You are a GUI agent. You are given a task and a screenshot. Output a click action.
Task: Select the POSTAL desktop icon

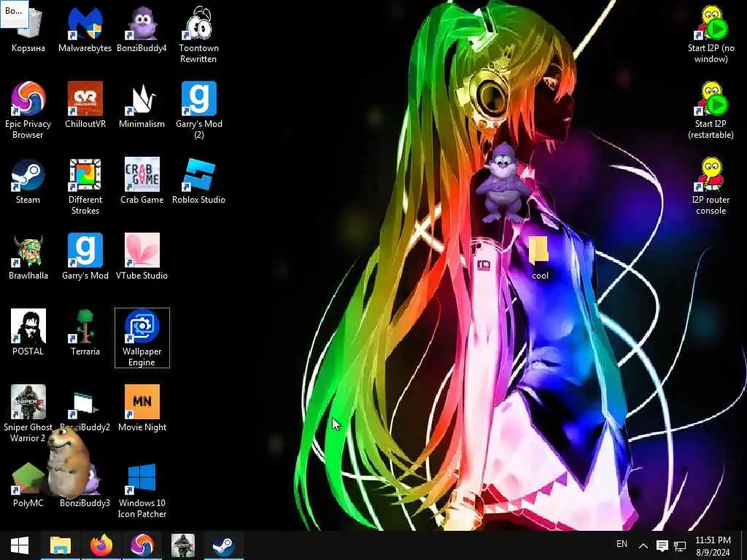[x=28, y=332]
